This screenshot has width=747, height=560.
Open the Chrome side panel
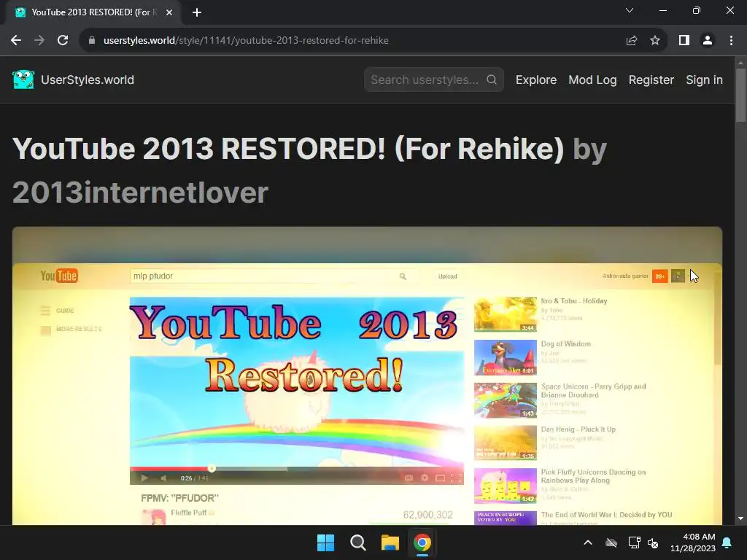[684, 41]
